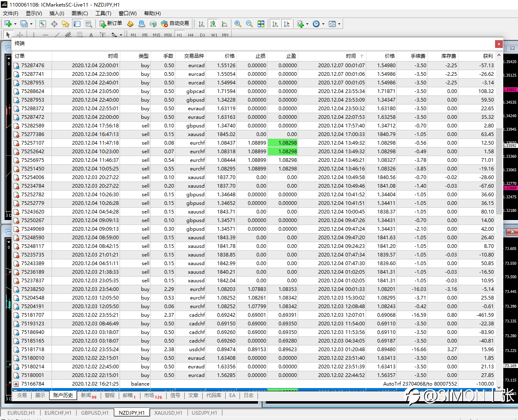Switch chart to M1 timeframe
Viewport: 518px width, 420px height.
pos(133,35)
